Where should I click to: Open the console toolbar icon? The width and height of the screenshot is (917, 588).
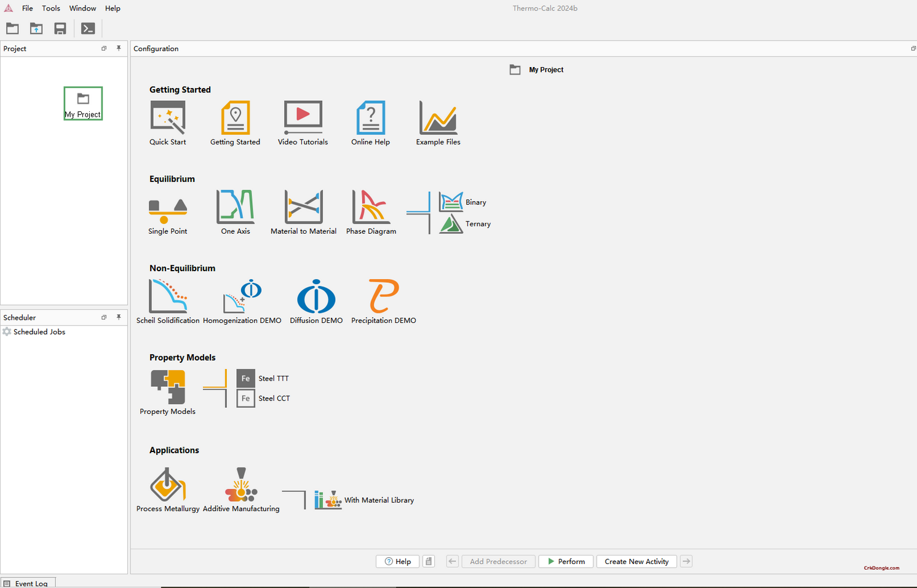coord(87,28)
